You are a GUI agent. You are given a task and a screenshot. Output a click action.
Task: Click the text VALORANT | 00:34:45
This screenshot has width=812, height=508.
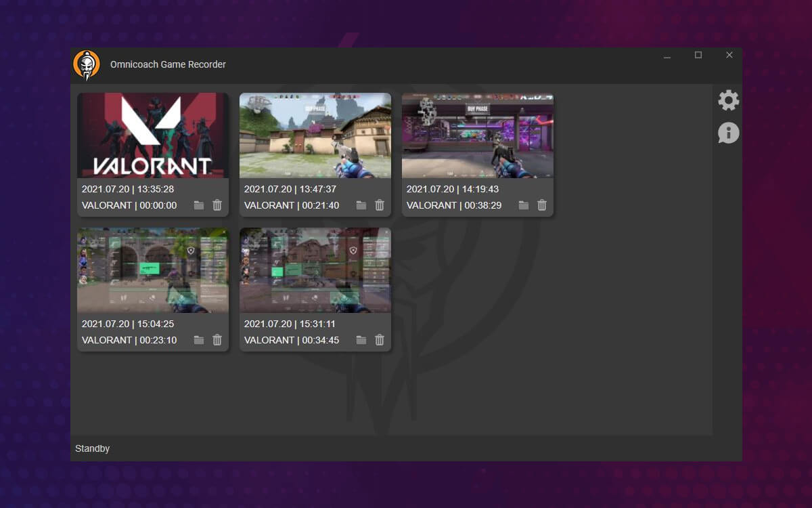(292, 340)
